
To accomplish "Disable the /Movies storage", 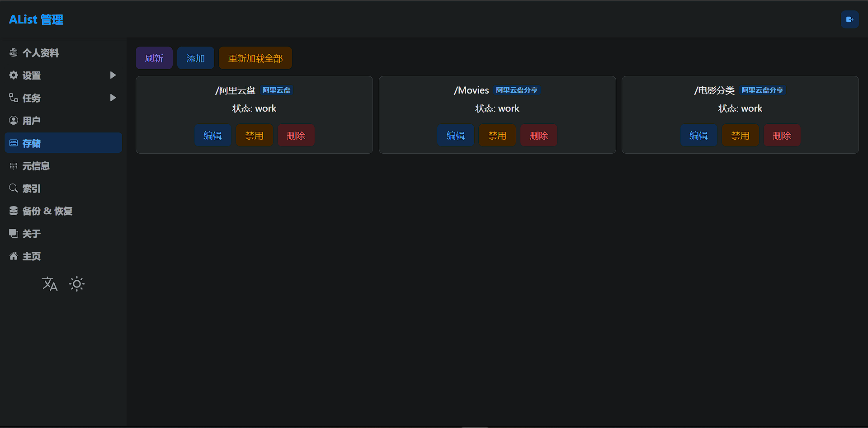I will point(497,136).
